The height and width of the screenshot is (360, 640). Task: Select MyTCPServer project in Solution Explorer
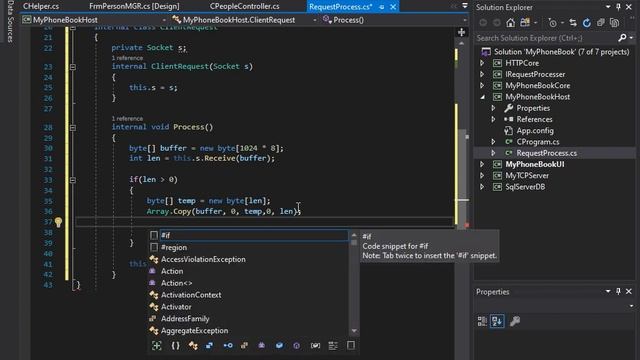point(527,176)
